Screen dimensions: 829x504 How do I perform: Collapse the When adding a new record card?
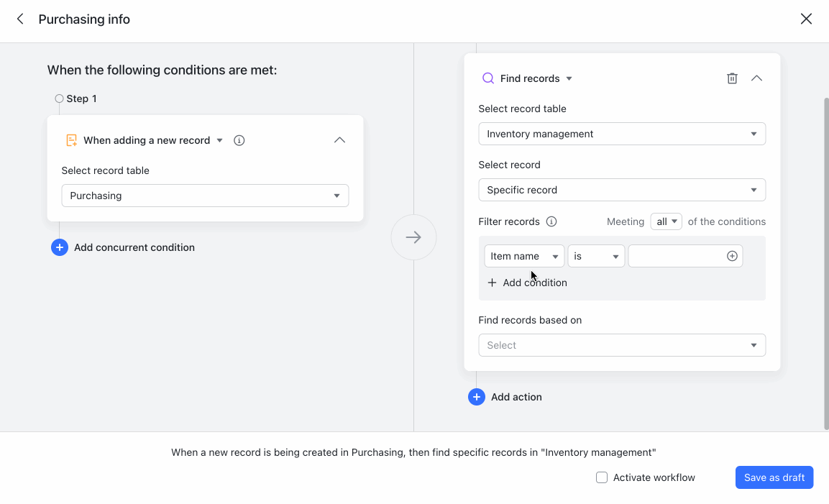[x=339, y=139]
